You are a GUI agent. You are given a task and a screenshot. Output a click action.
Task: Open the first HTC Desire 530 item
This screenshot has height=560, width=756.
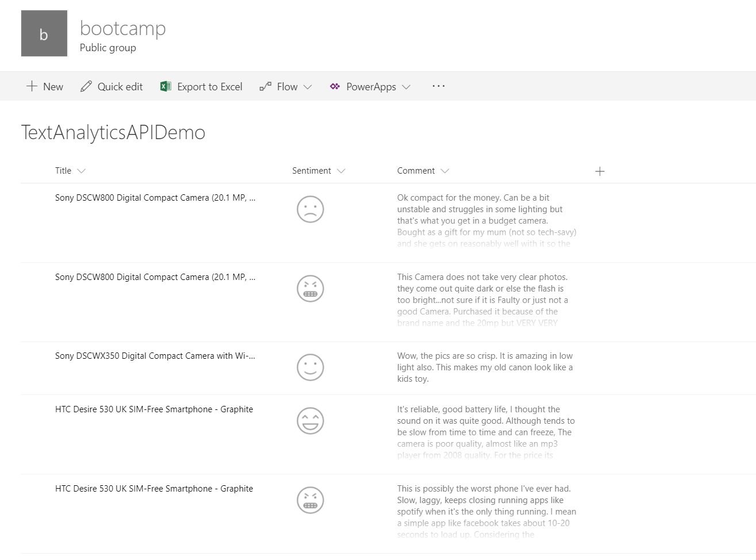(x=153, y=409)
